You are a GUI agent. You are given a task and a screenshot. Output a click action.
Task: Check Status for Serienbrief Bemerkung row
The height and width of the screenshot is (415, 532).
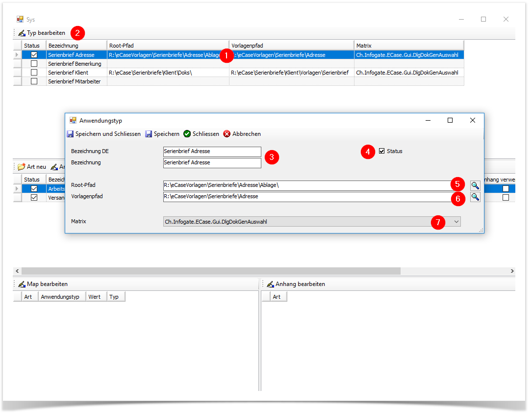click(x=34, y=63)
